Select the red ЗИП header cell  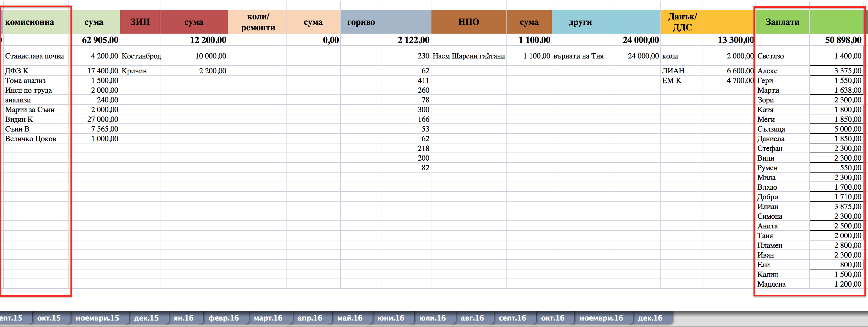(140, 22)
